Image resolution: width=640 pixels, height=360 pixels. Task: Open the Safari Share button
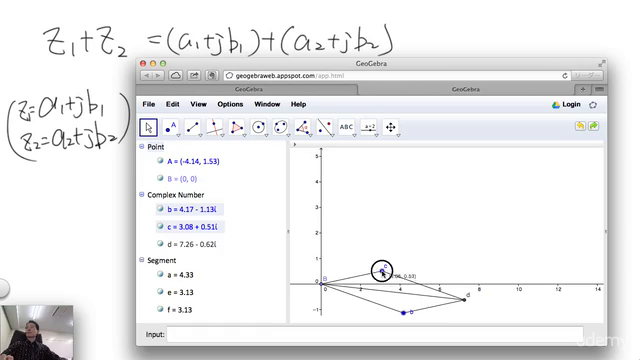[x=194, y=76]
